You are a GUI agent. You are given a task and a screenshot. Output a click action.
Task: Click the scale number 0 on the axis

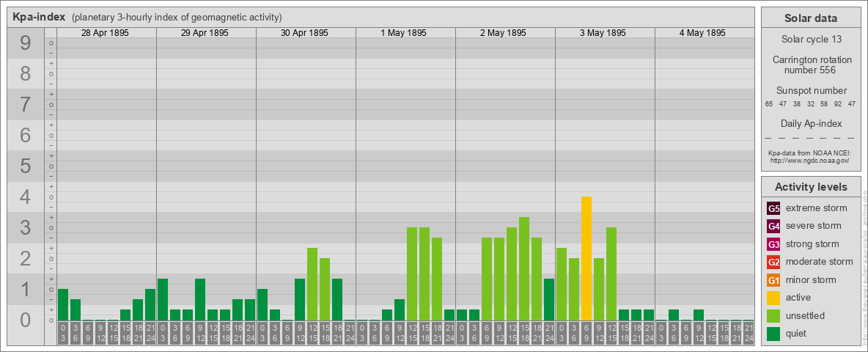26,320
